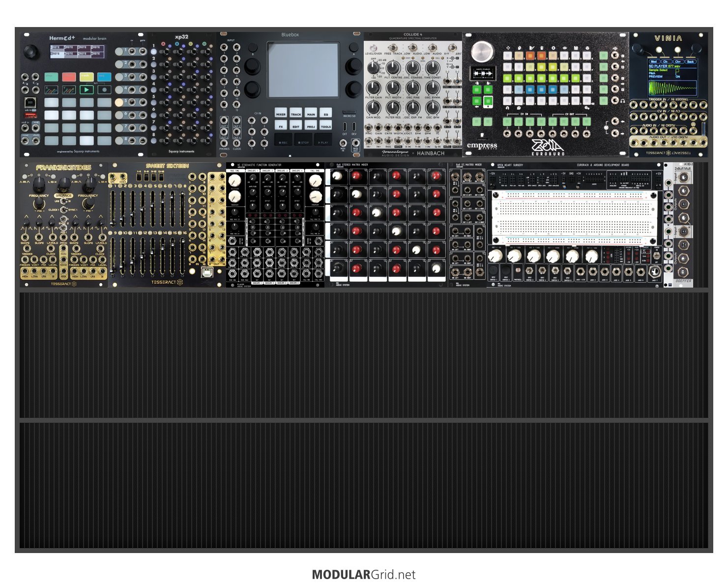Click the SD PLAYER 677.wav text
This screenshot has height=585, width=728.
(x=665, y=66)
